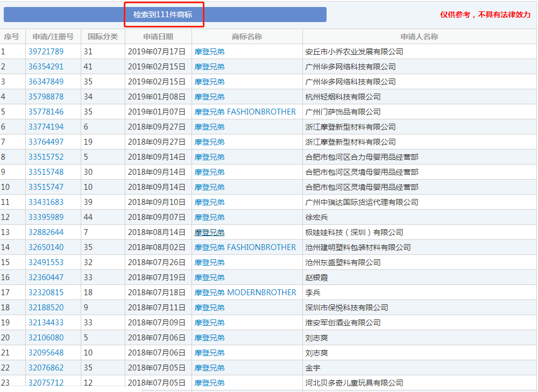Click the 申请/注册号 column header

pos(53,37)
